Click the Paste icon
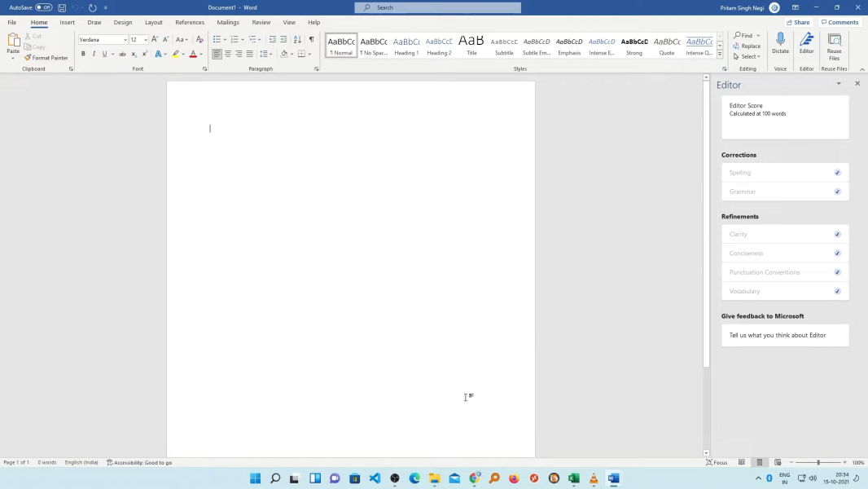868x489 pixels. tap(13, 40)
